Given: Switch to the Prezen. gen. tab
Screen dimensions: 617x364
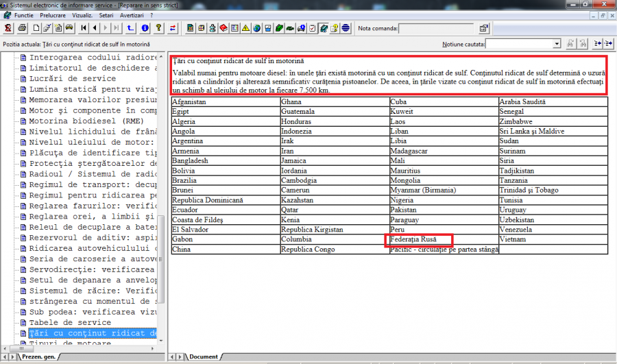Looking at the screenshot, I should (x=38, y=357).
